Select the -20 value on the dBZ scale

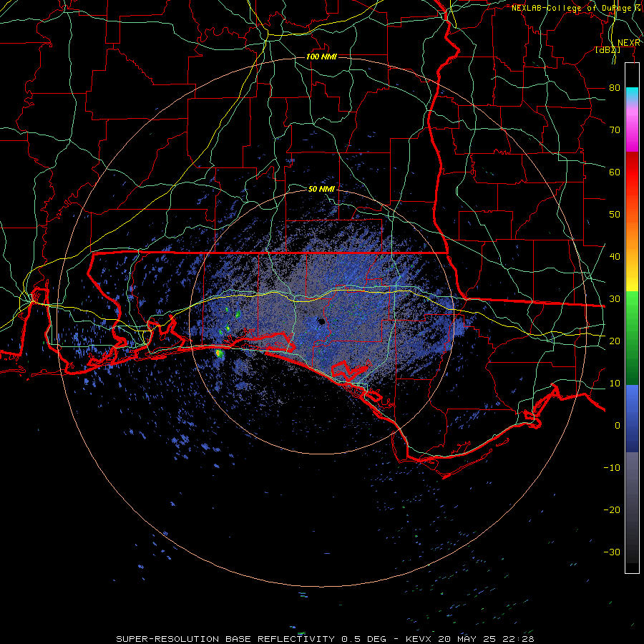pos(612,510)
